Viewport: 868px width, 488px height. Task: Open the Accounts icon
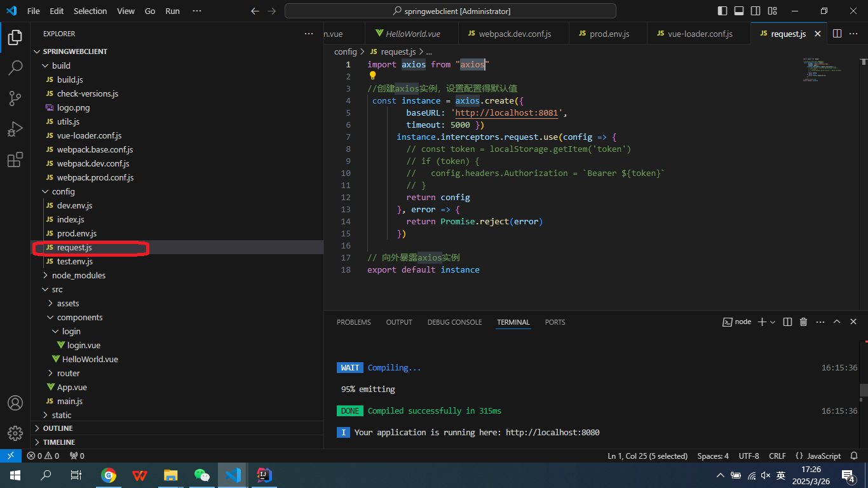[15, 403]
